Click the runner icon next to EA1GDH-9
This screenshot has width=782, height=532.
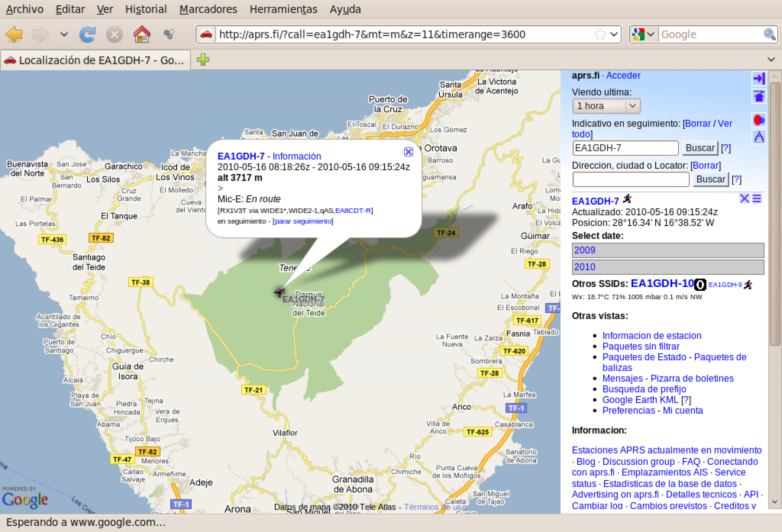pyautogui.click(x=748, y=285)
